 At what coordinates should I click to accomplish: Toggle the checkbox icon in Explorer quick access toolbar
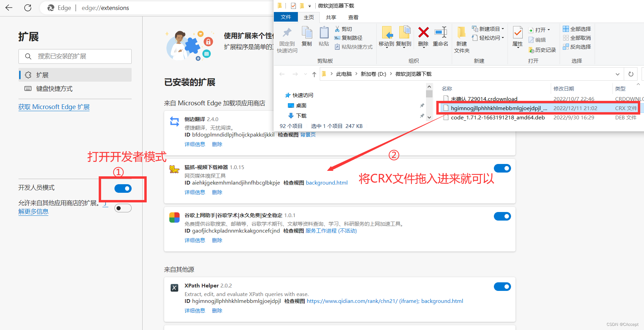[293, 5]
